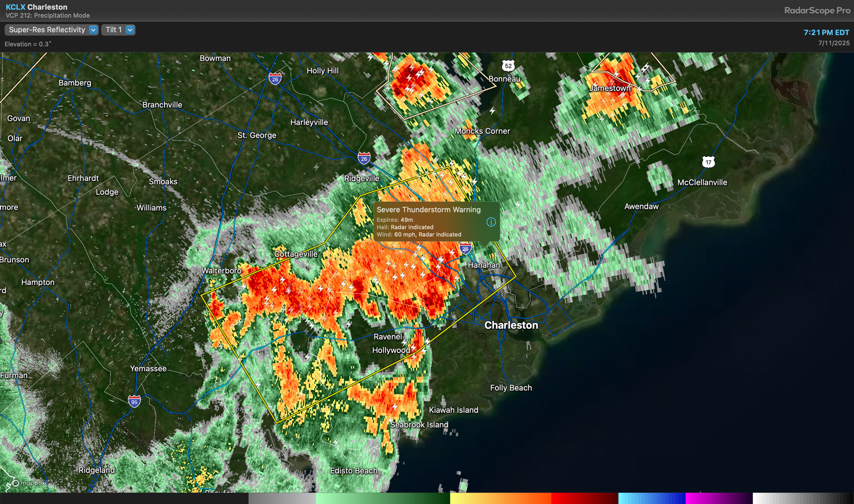Click the Holly Hill label
Viewport: 854px width, 504px height.
(322, 71)
